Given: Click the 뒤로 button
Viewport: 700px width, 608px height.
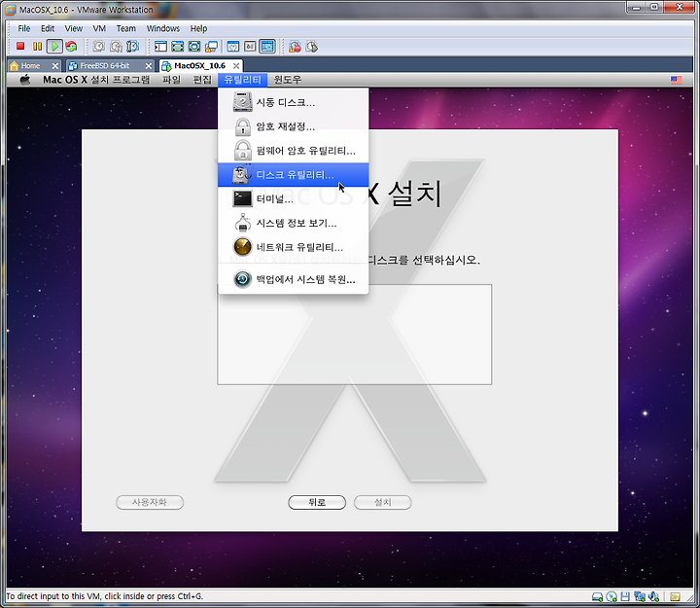Looking at the screenshot, I should pos(317,502).
